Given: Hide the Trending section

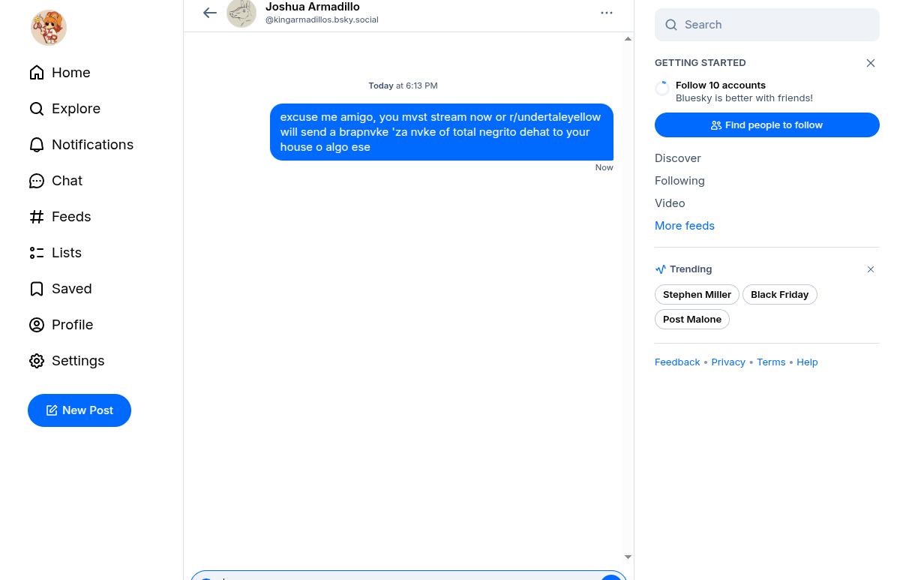Looking at the screenshot, I should [x=871, y=269].
